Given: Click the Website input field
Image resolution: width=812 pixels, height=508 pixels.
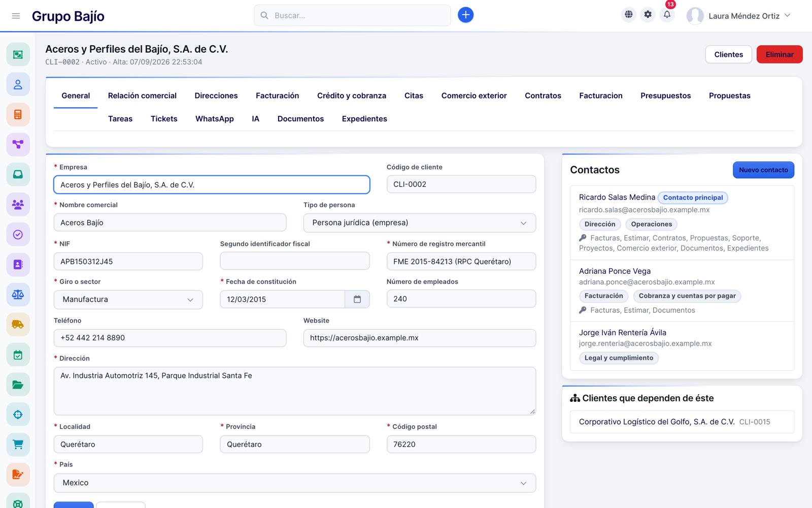Looking at the screenshot, I should tap(420, 338).
